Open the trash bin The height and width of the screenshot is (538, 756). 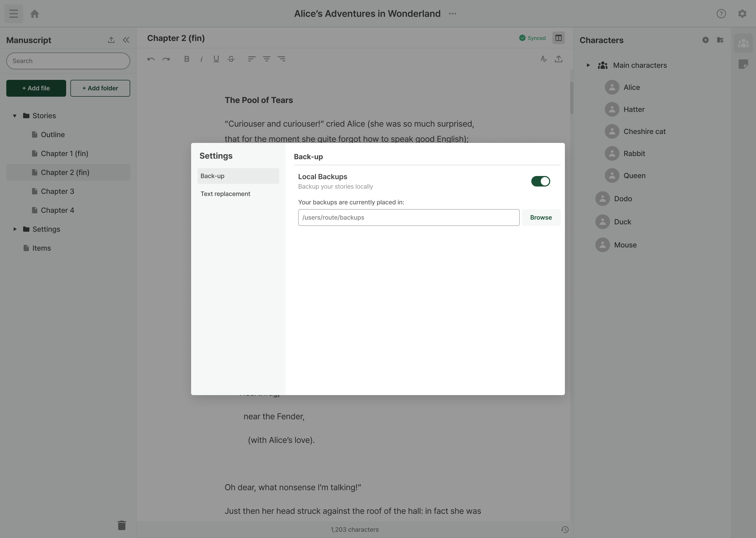click(122, 525)
